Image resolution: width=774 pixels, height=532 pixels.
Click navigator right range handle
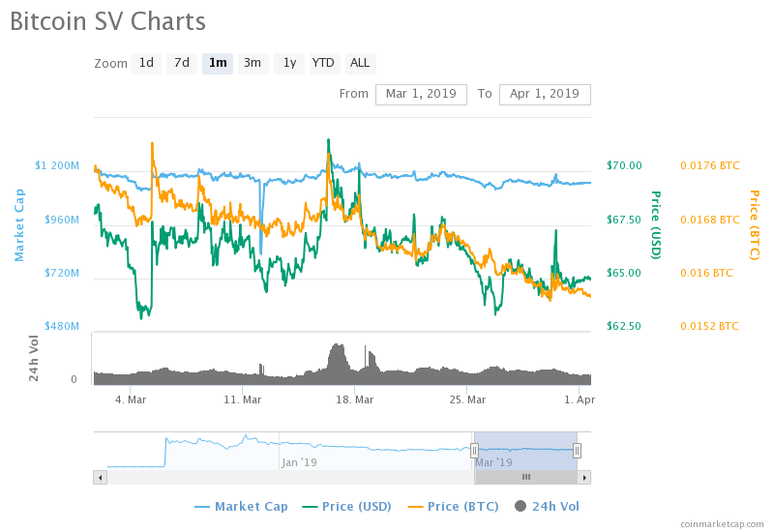click(577, 450)
